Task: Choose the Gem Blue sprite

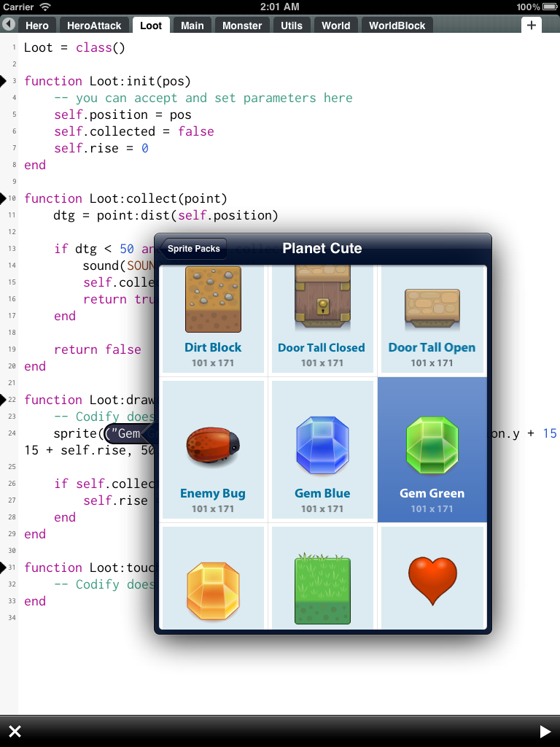Action: pos(322,449)
